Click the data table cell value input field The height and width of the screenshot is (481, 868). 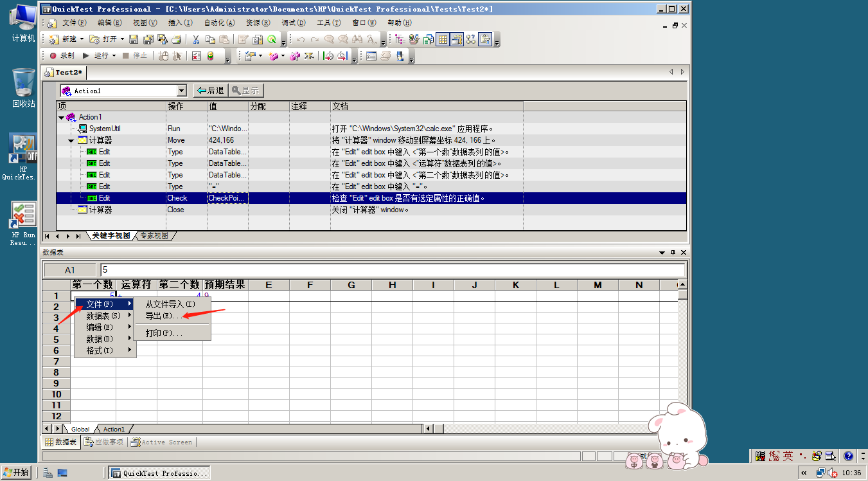click(393, 269)
